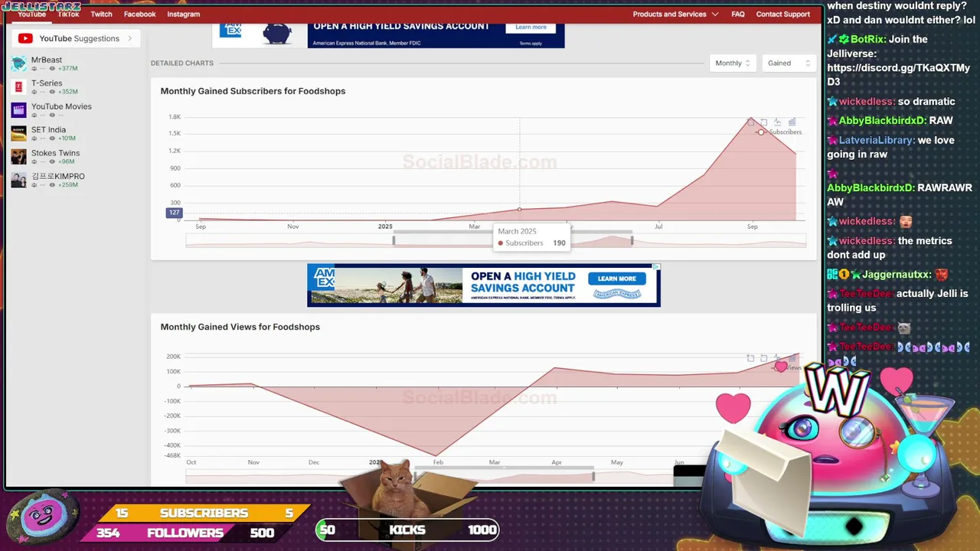Open Stokes Twins channel avatar
This screenshot has height=551, width=980.
[18, 157]
